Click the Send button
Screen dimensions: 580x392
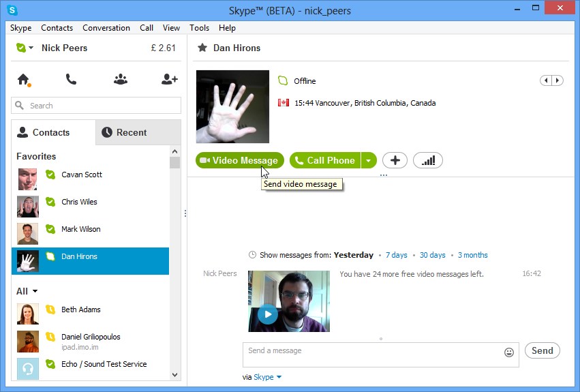click(543, 350)
